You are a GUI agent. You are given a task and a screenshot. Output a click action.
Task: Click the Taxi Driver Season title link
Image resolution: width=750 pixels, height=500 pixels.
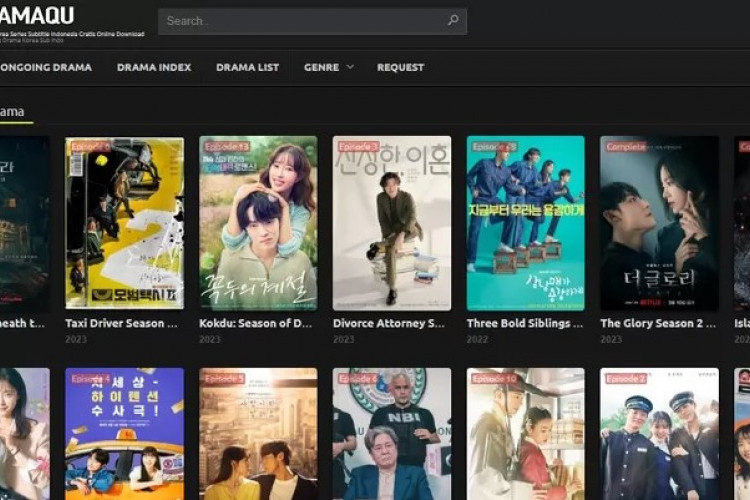click(x=121, y=323)
